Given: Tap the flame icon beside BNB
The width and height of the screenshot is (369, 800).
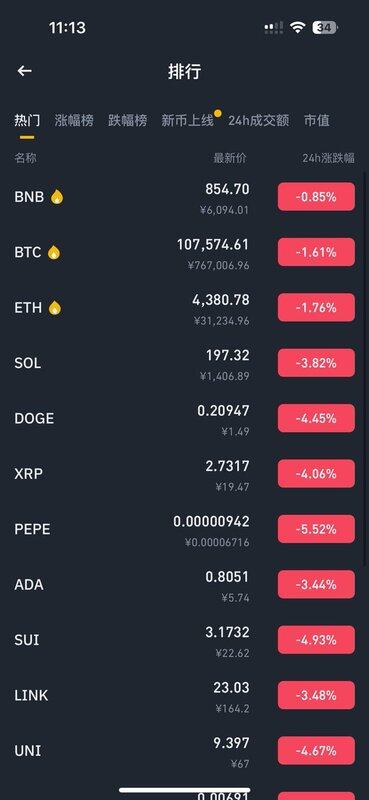Looking at the screenshot, I should click(57, 197).
